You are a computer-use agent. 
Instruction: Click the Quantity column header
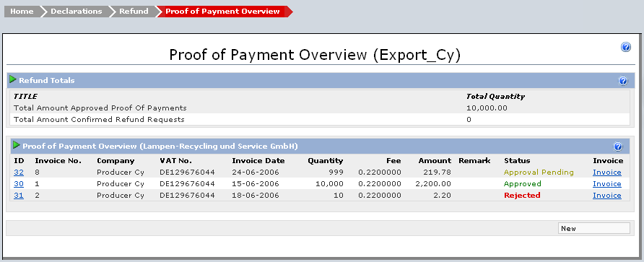(x=326, y=161)
